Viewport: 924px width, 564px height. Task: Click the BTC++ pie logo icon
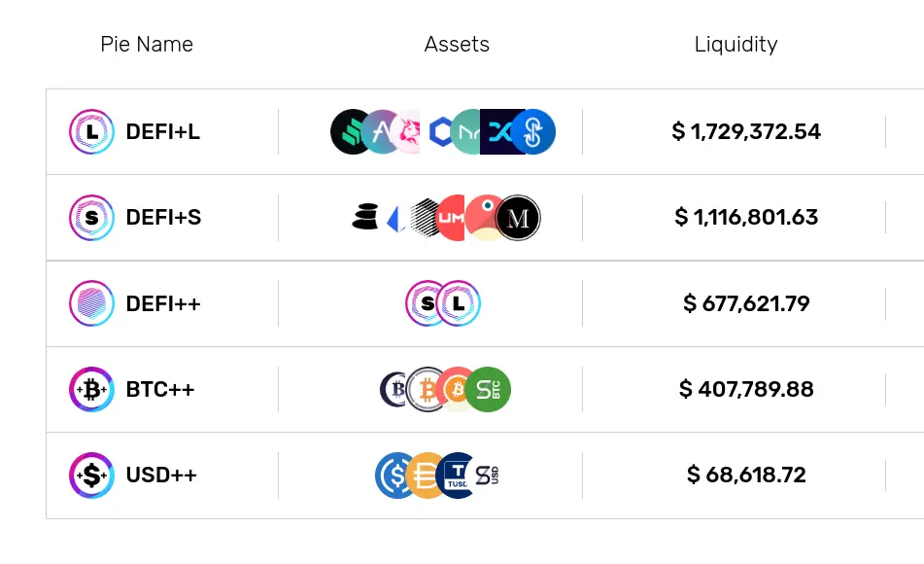point(91,389)
